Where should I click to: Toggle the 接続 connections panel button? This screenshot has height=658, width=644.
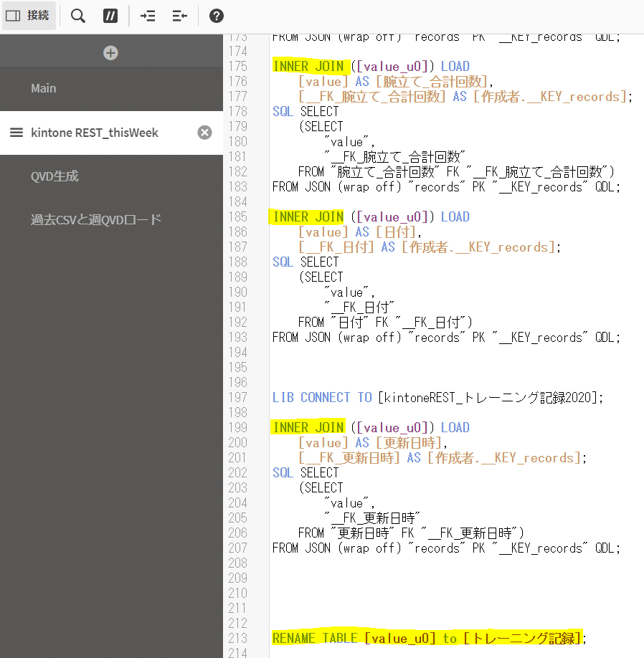click(x=29, y=16)
